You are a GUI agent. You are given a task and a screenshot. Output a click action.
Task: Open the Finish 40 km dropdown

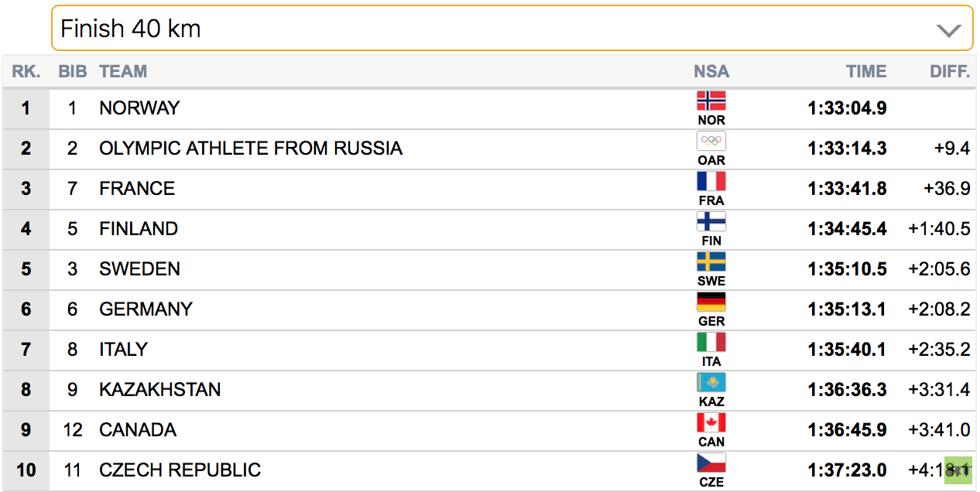512,29
